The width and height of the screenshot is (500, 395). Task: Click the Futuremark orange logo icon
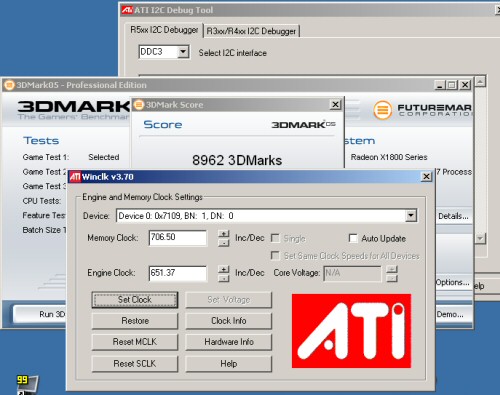(x=382, y=110)
